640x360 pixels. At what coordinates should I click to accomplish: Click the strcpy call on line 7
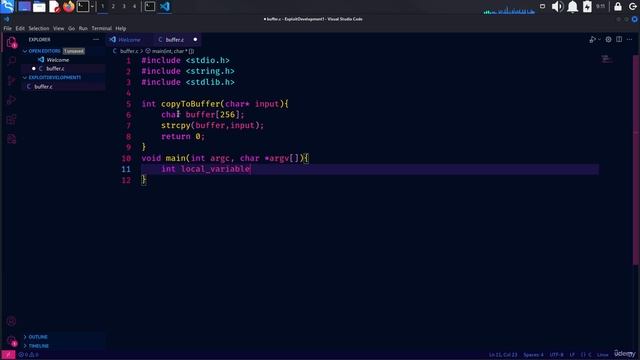pos(176,126)
